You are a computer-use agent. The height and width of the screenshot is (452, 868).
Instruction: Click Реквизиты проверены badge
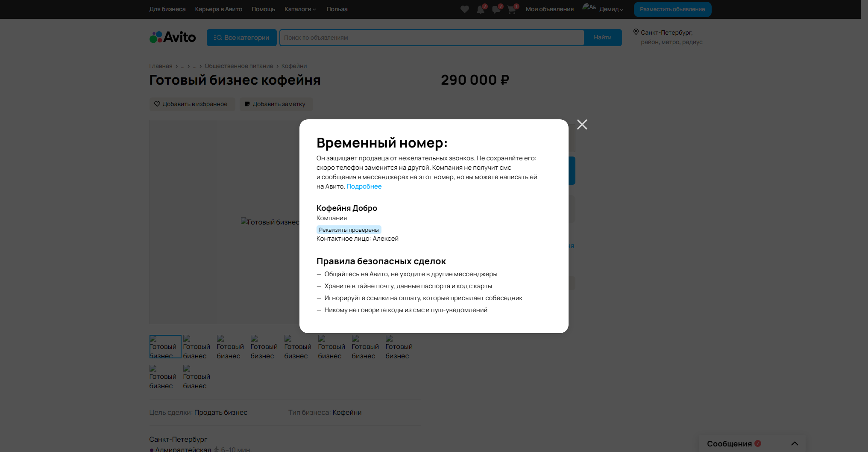(x=349, y=230)
